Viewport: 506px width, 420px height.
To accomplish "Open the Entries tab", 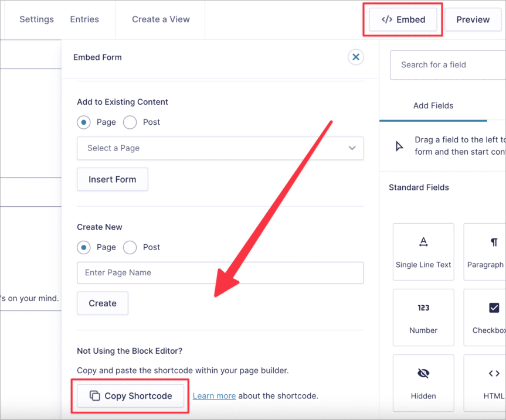I will click(84, 19).
